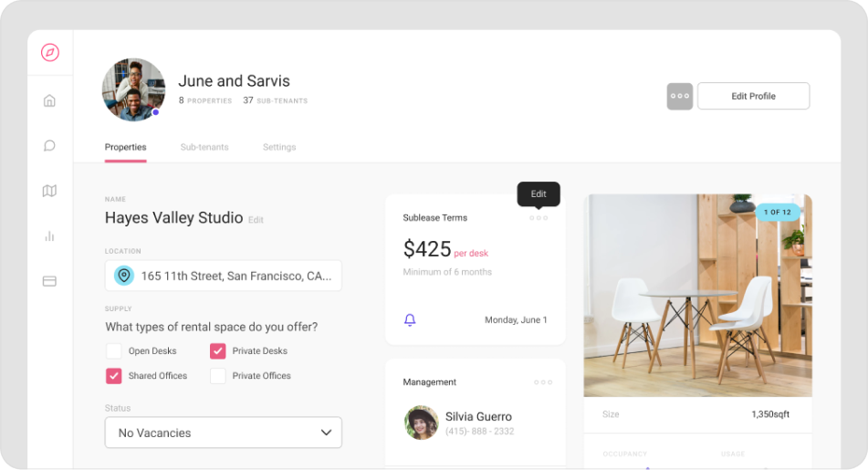Click the location pin icon in address field

[124, 275]
